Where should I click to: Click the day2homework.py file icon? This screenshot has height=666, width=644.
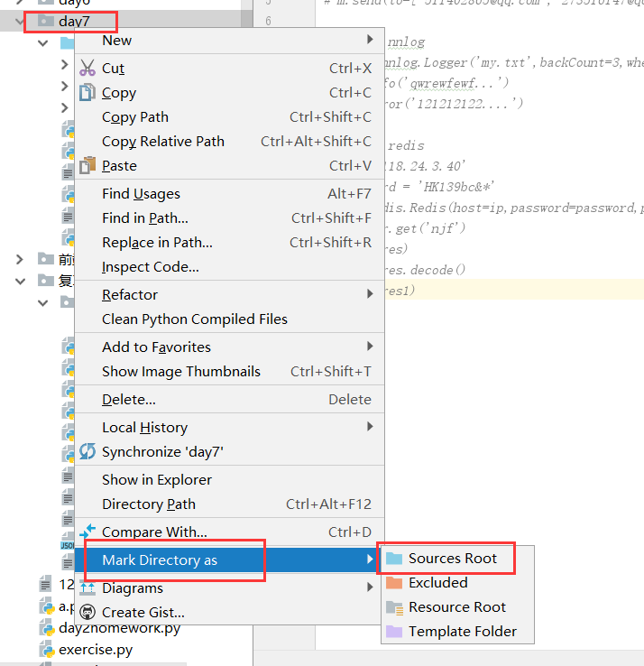47,628
